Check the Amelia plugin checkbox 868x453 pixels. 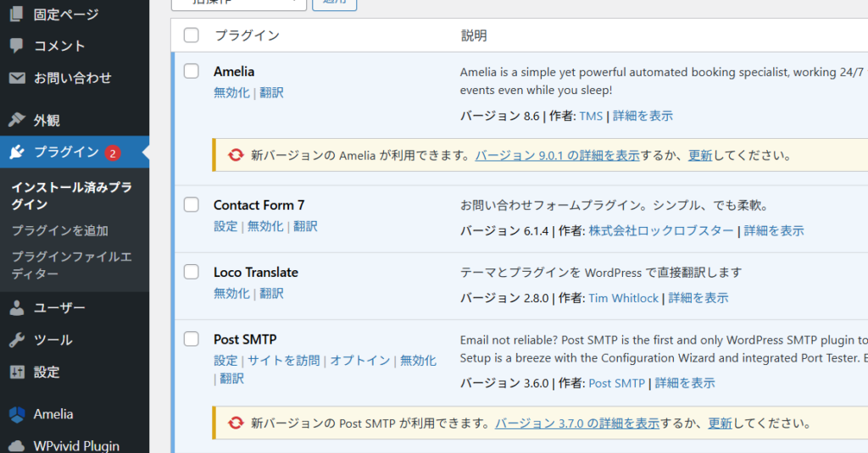[x=192, y=72]
